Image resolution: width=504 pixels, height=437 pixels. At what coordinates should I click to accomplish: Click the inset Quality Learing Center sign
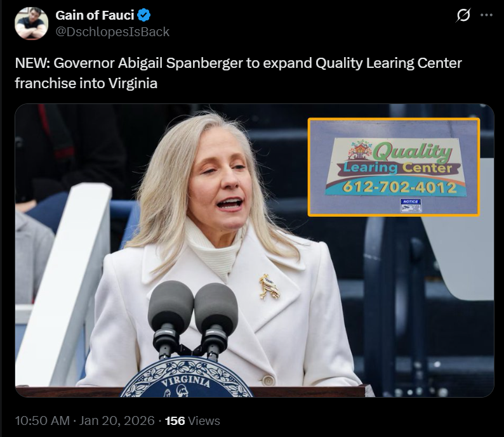(x=394, y=167)
